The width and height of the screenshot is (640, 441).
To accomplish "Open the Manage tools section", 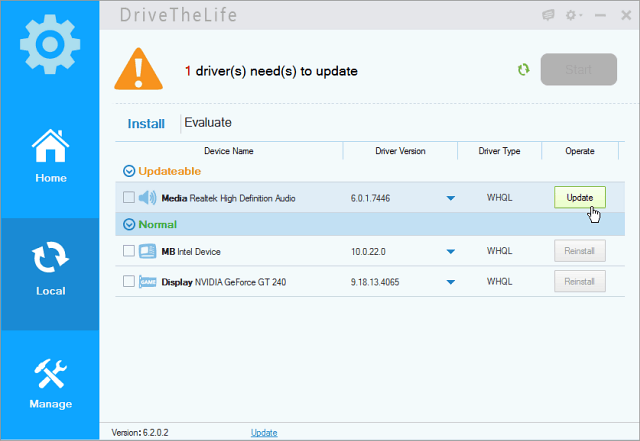I will point(50,384).
